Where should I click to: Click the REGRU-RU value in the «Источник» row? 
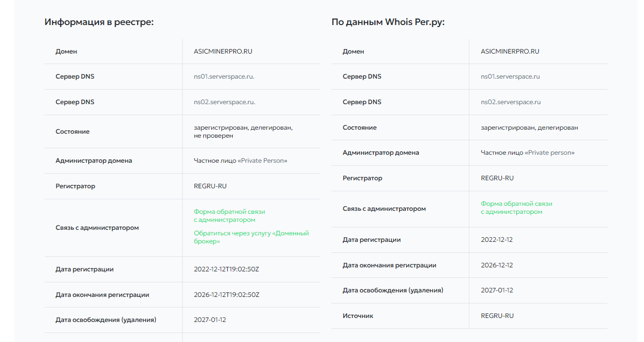pos(497,316)
